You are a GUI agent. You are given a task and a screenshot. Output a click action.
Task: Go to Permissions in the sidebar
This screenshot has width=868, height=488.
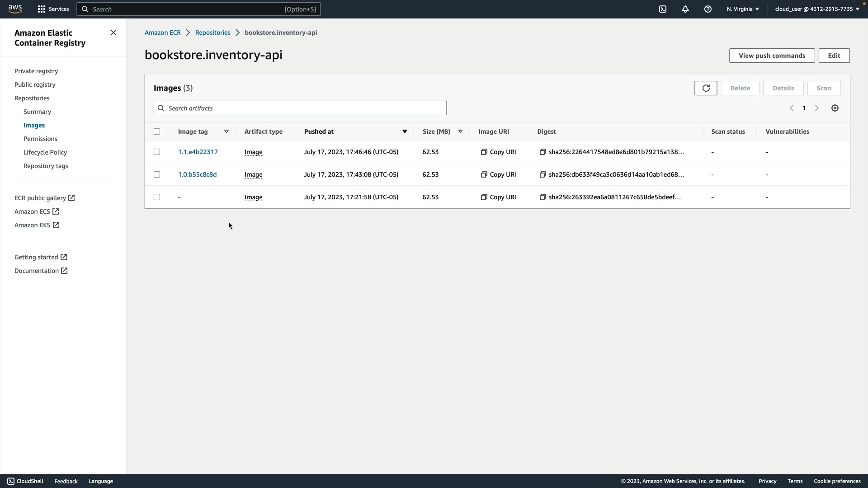[x=40, y=139]
